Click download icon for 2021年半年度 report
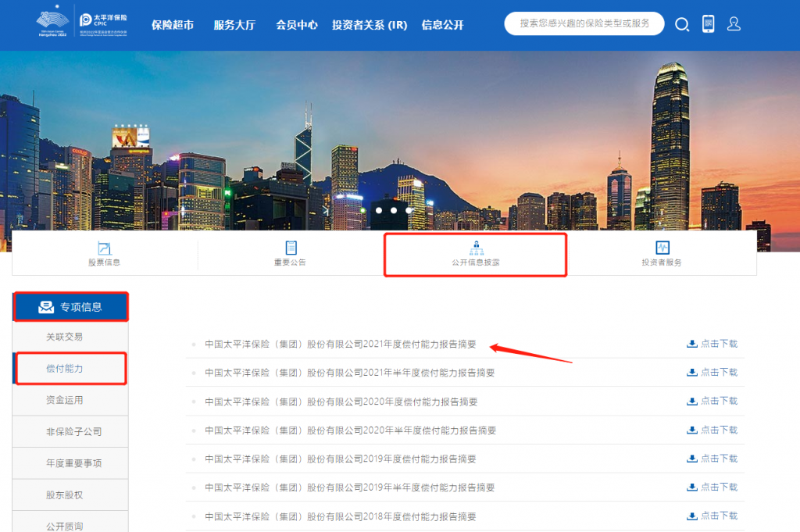800x532 pixels. click(x=692, y=373)
